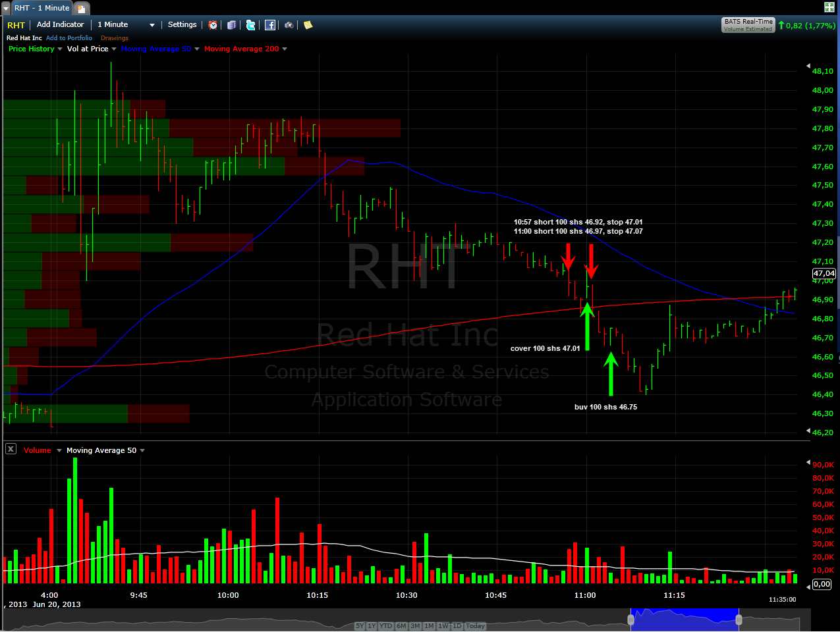Toggle full screen with the green arrows icon
Screen dimensions: 840x632
pyautogui.click(x=829, y=7)
